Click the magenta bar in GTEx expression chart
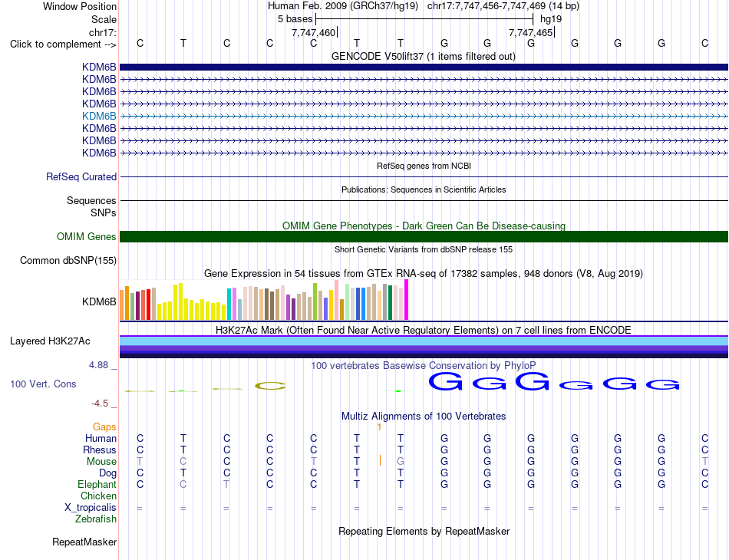This screenshot has height=560, width=729. pos(407,300)
